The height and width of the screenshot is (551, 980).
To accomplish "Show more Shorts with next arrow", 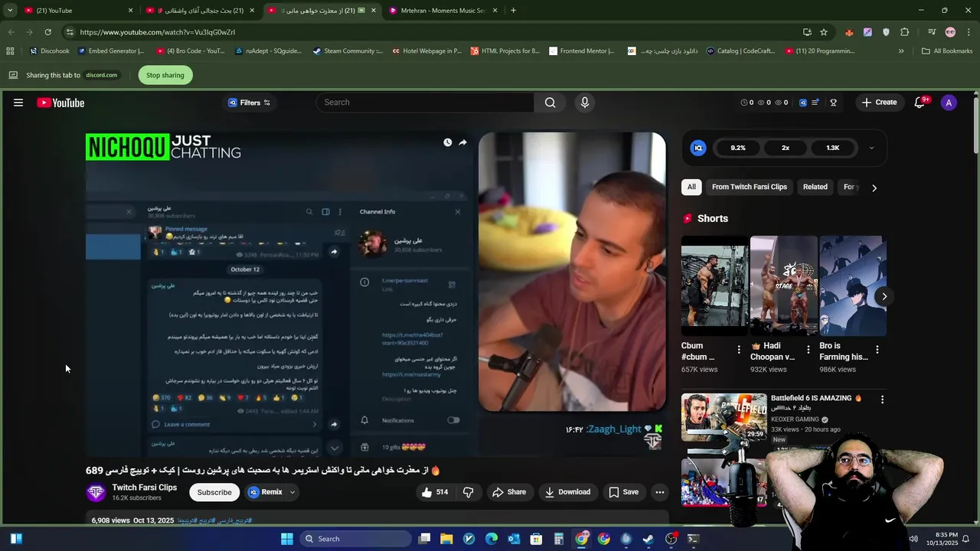I will pos(884,296).
